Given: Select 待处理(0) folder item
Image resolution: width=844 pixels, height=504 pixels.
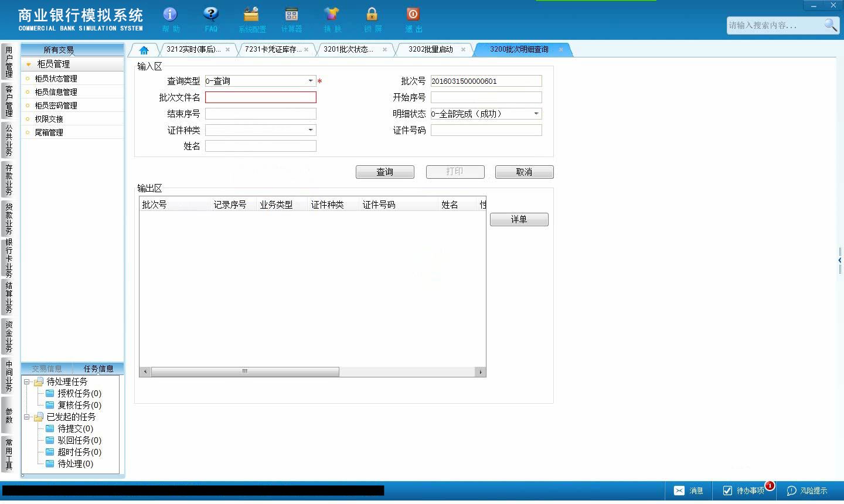Looking at the screenshot, I should click(x=70, y=464).
